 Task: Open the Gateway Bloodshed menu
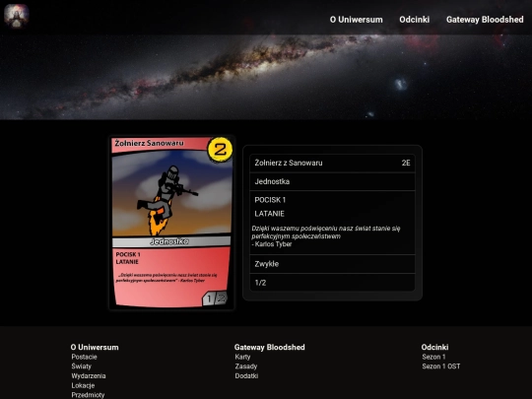[x=485, y=20]
